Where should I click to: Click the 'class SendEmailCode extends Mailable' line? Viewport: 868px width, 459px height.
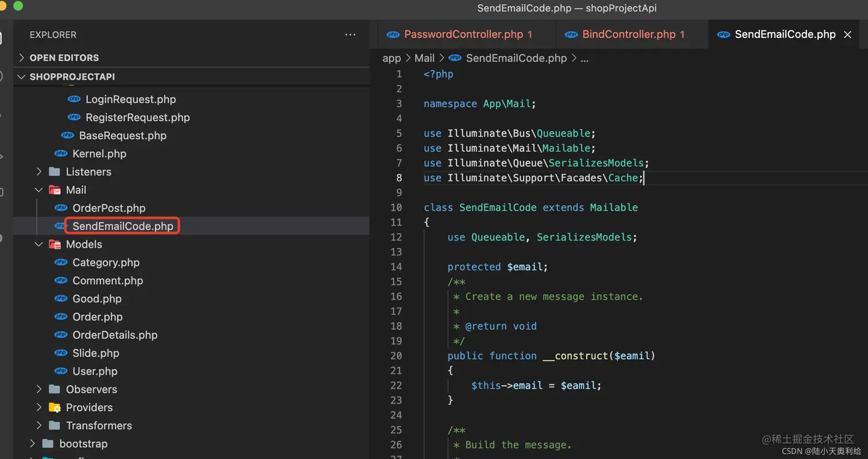pos(531,208)
